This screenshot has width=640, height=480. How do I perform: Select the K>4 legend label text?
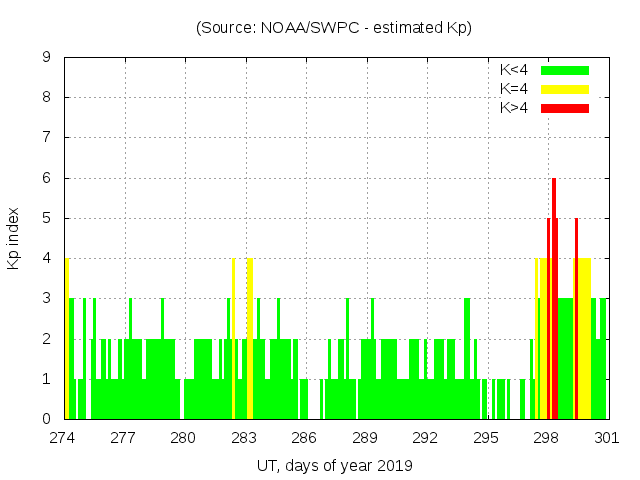[x=514, y=108]
